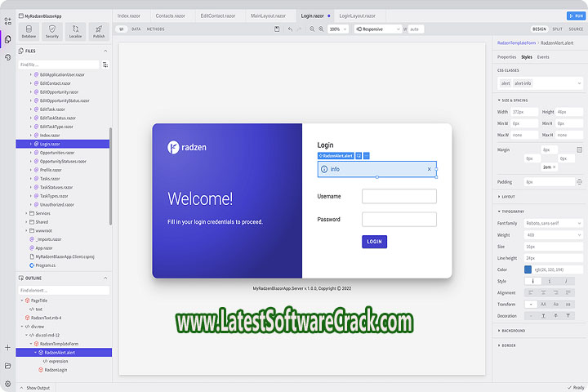Open the Responsive viewport dropdown

377,29
